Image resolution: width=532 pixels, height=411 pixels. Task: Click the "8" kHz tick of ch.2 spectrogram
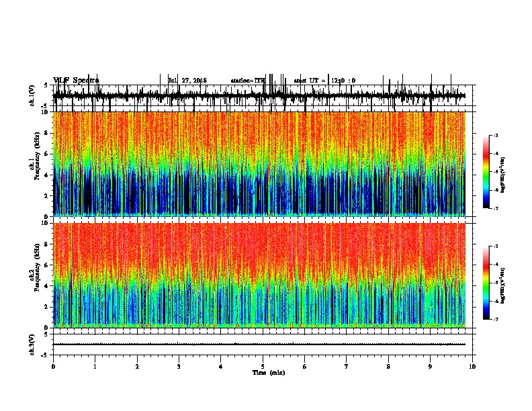[46, 244]
